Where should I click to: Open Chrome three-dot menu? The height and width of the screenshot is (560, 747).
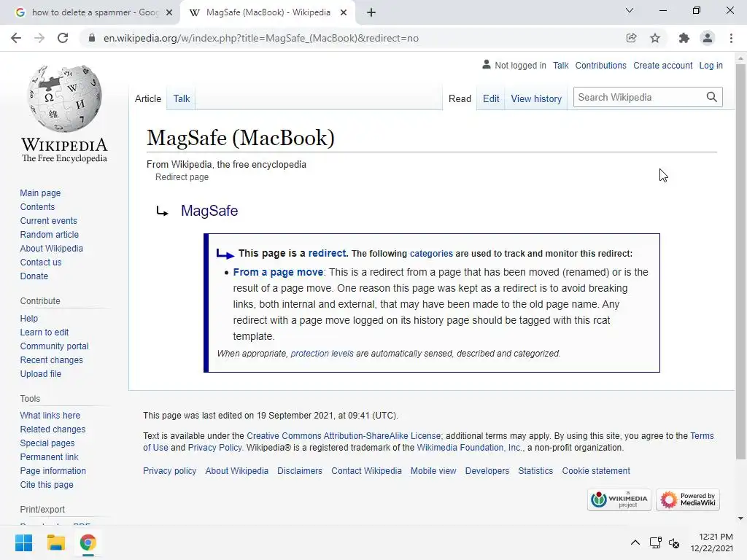click(731, 38)
